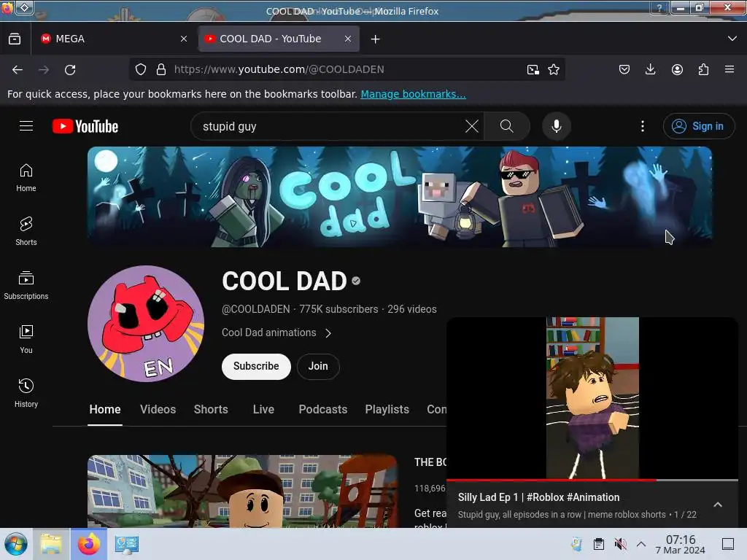The height and width of the screenshot is (560, 747).
Task: Open the Firefox Pocket save icon
Action: click(624, 69)
